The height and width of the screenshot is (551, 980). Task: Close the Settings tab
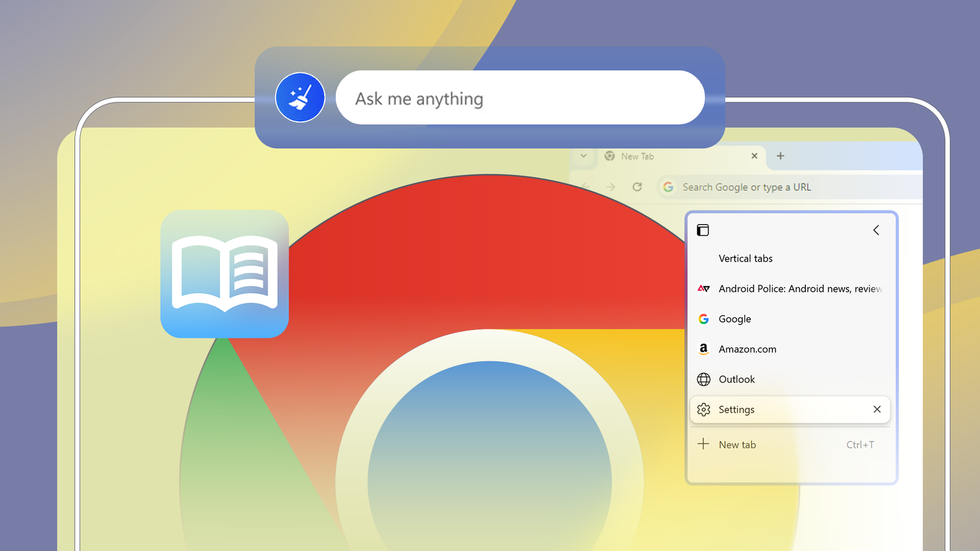(876, 410)
